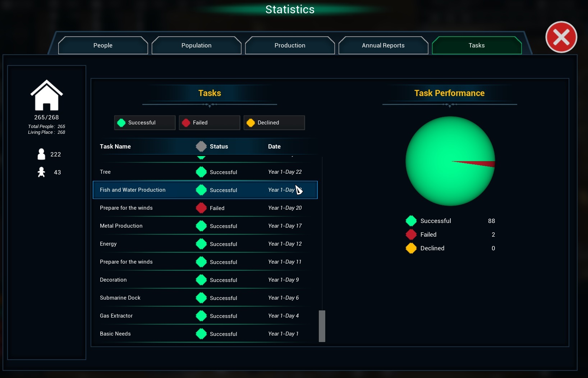Image resolution: width=588 pixels, height=378 pixels.
Task: Toggle the Declined tasks filter
Action: [274, 123]
